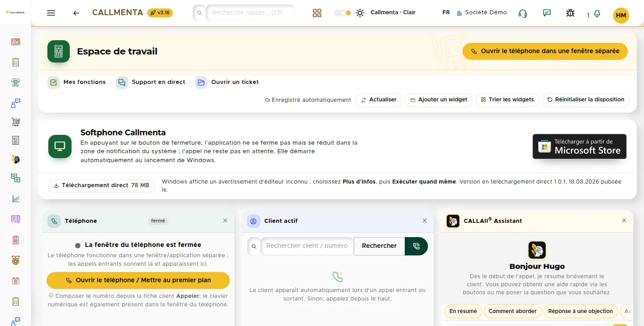Image resolution: width=644 pixels, height=326 pixels.
Task: Close the Client actif widget
Action: [424, 221]
